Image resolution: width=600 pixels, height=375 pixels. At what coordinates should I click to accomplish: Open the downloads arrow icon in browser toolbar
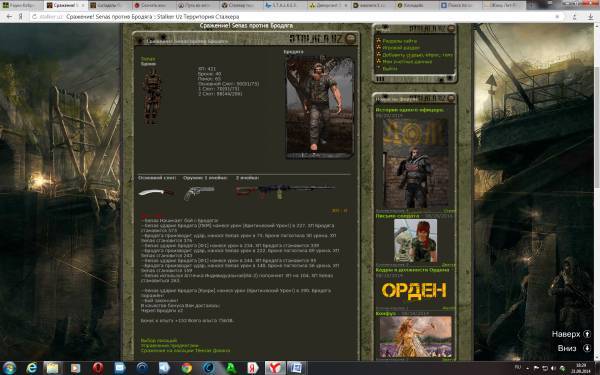pos(590,17)
